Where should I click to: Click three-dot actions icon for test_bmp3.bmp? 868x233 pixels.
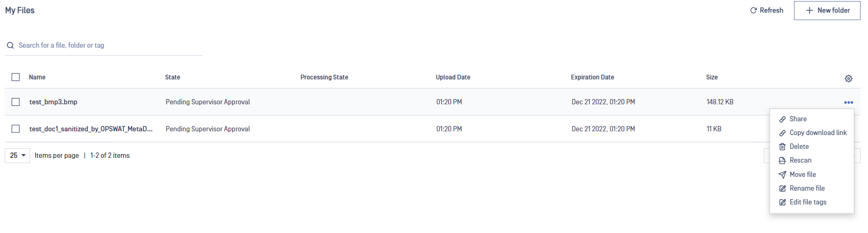pos(848,102)
